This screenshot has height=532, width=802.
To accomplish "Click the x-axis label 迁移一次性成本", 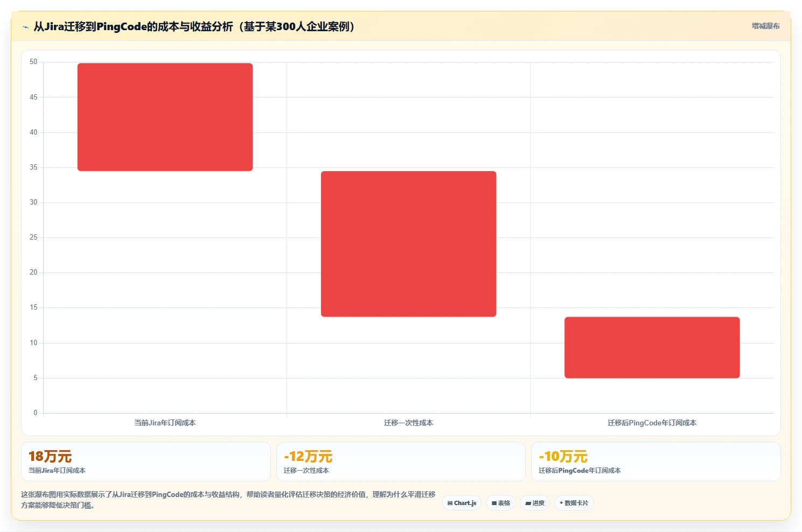I will (408, 423).
